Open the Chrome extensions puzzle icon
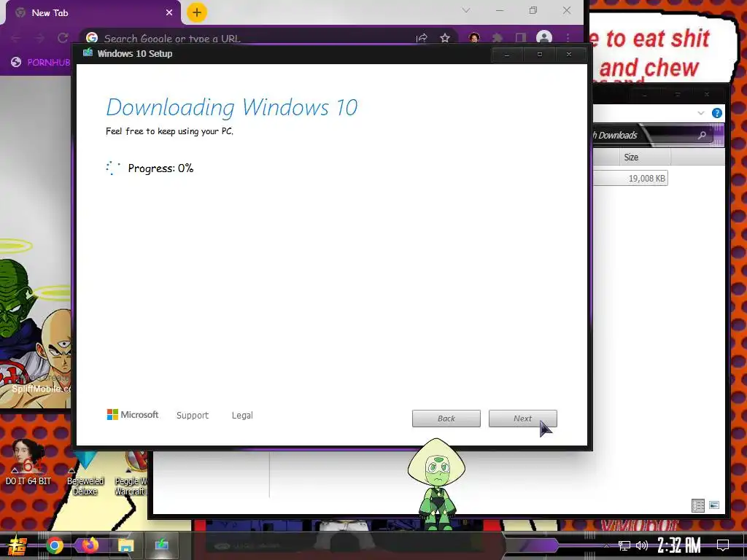This screenshot has width=747, height=560. (498, 38)
